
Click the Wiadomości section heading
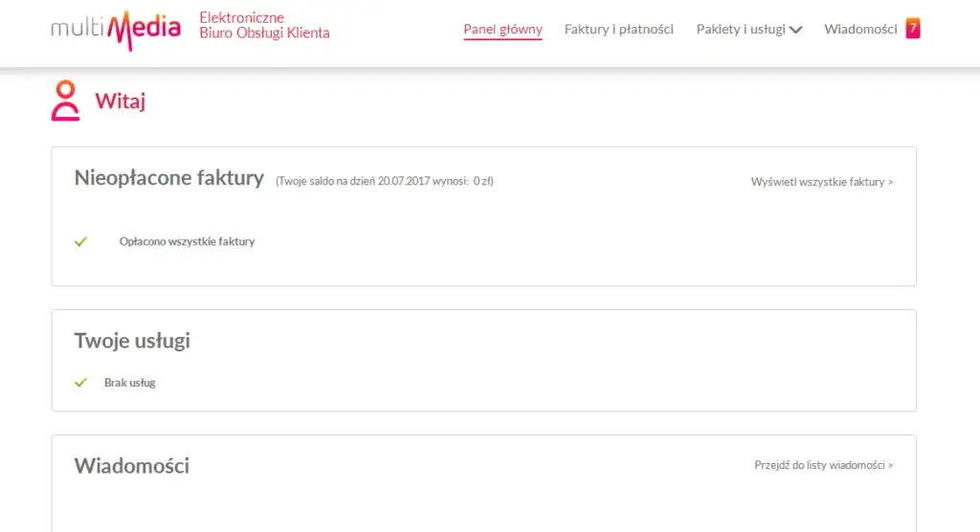(x=132, y=466)
